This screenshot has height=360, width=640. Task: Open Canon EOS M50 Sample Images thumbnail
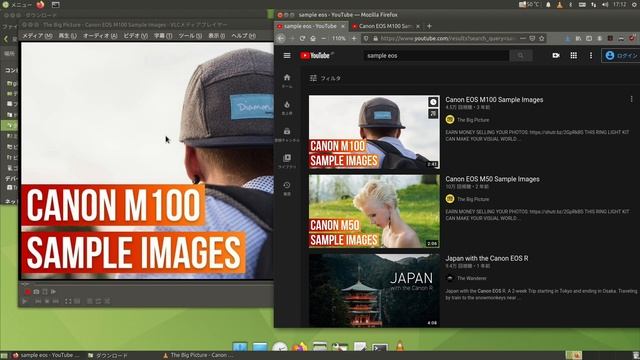pos(374,211)
